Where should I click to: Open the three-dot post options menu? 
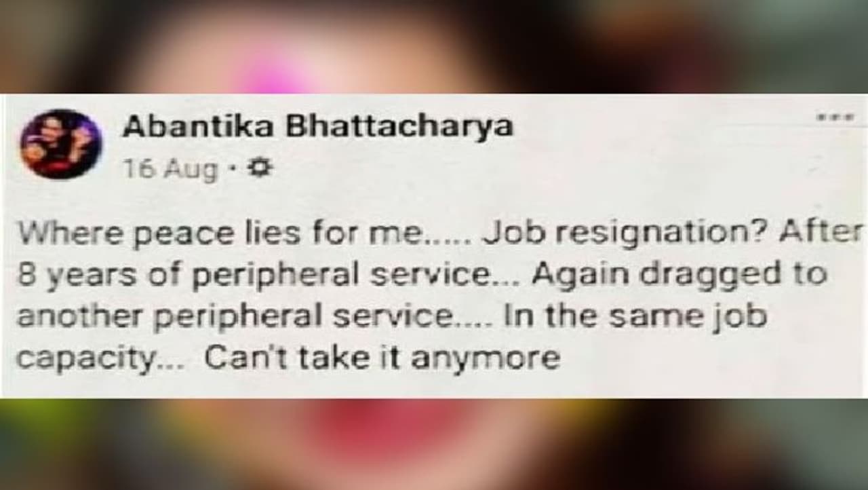point(833,117)
